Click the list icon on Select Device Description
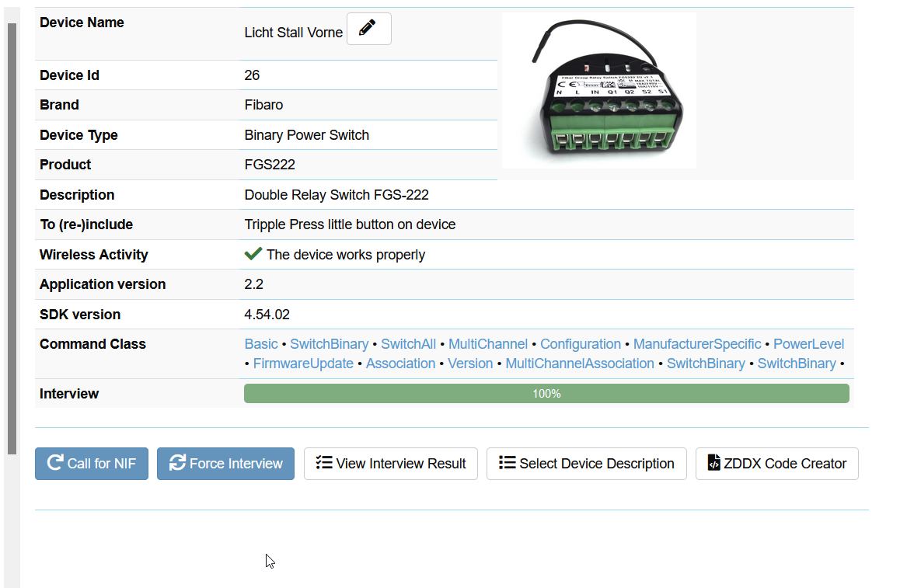 click(507, 463)
